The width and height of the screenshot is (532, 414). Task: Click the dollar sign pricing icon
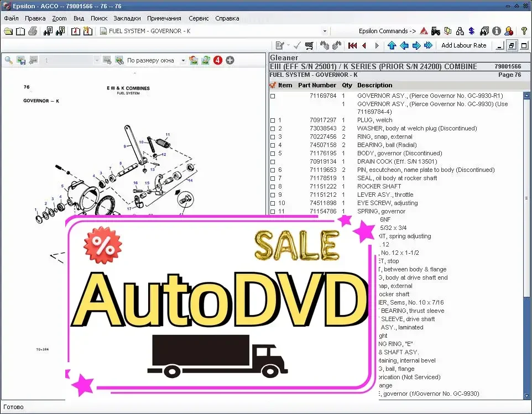pos(472,31)
